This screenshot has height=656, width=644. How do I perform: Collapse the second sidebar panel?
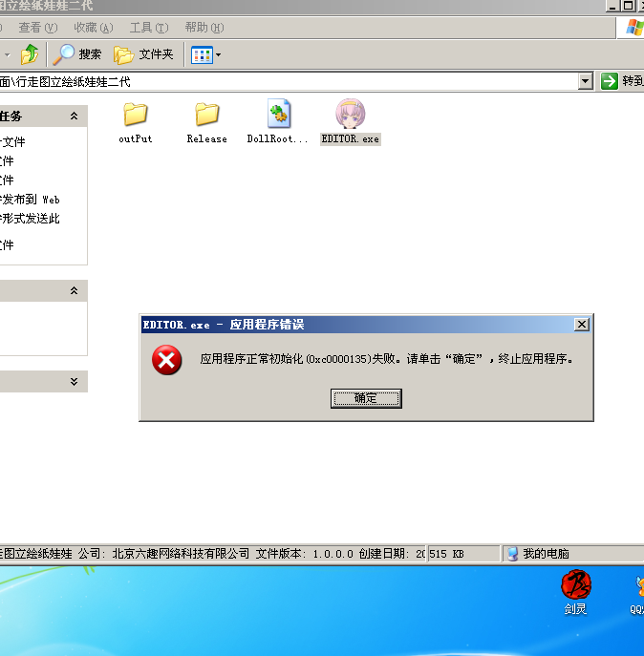[x=75, y=290]
